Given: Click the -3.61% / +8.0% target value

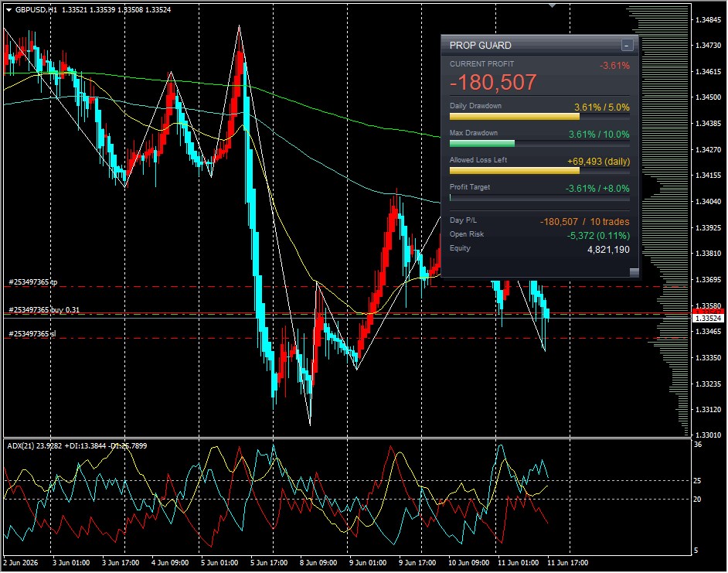Looking at the screenshot, I should click(597, 188).
